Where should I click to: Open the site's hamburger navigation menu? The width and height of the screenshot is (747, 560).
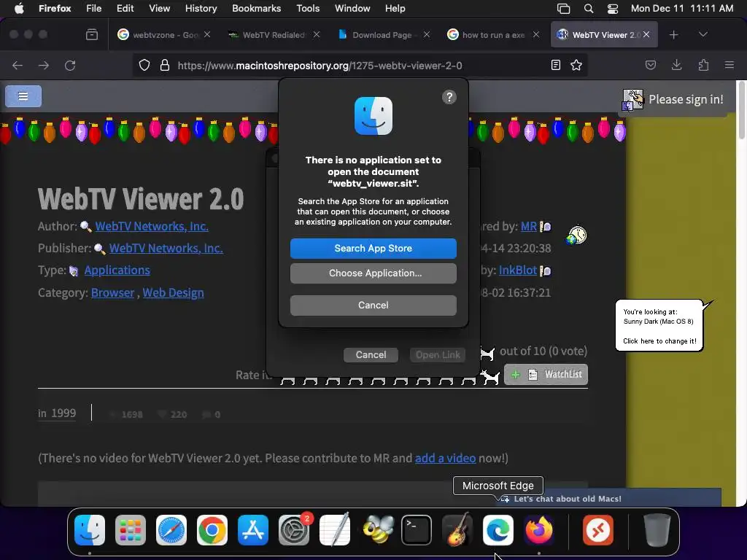(23, 96)
